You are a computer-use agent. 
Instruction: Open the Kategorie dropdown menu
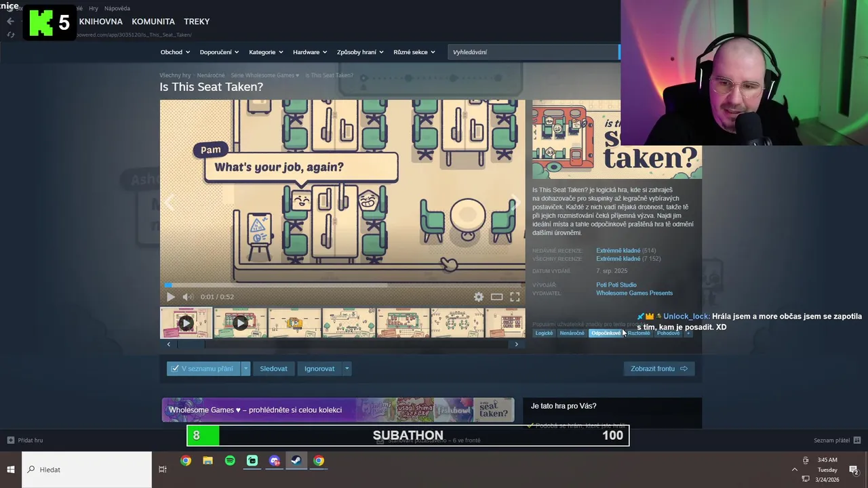click(x=266, y=52)
